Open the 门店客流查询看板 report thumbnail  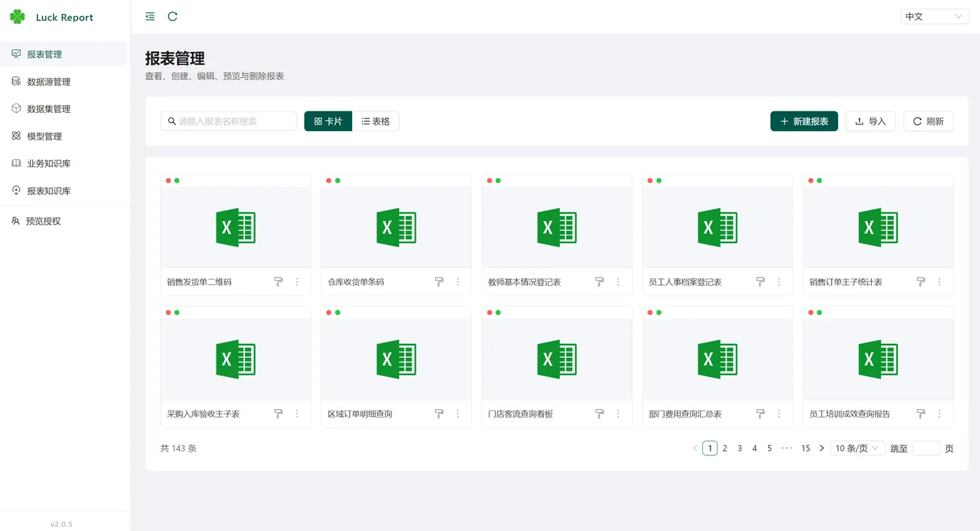[x=557, y=359]
